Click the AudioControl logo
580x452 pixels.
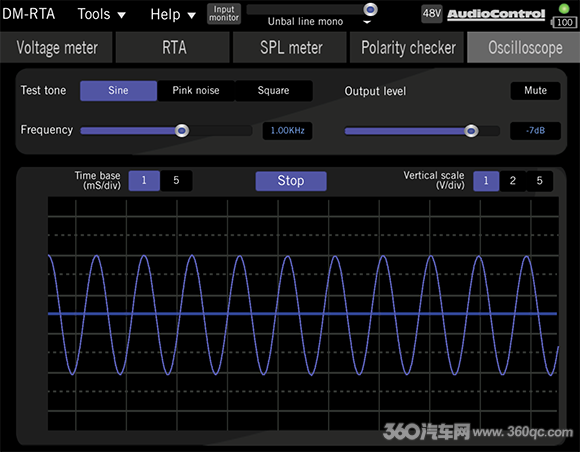[x=496, y=14]
